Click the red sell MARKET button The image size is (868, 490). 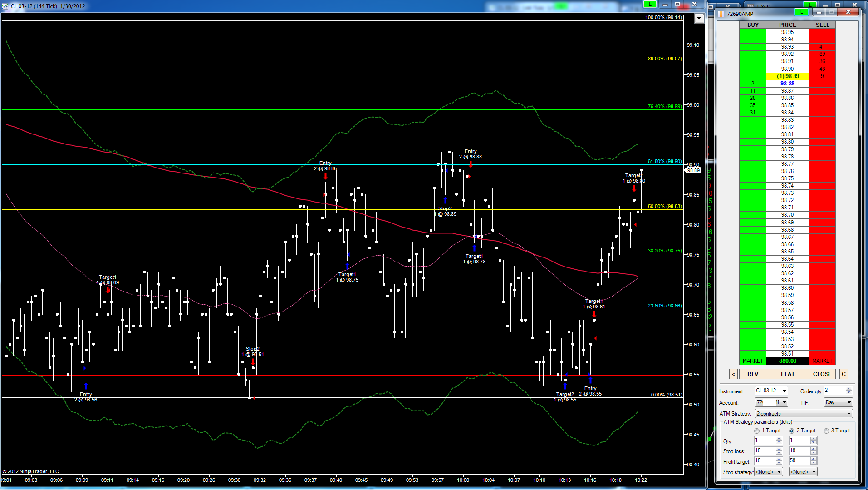(x=822, y=361)
